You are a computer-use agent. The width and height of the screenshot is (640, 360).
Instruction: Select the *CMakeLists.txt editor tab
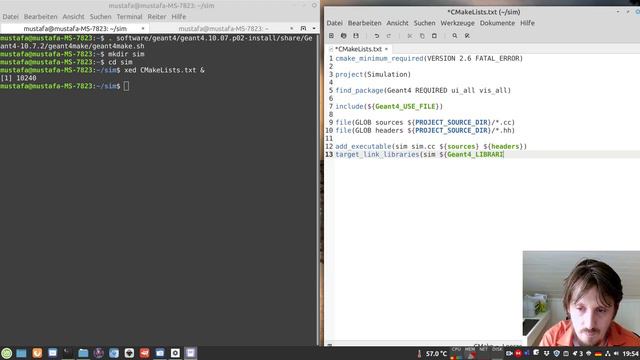coord(358,49)
